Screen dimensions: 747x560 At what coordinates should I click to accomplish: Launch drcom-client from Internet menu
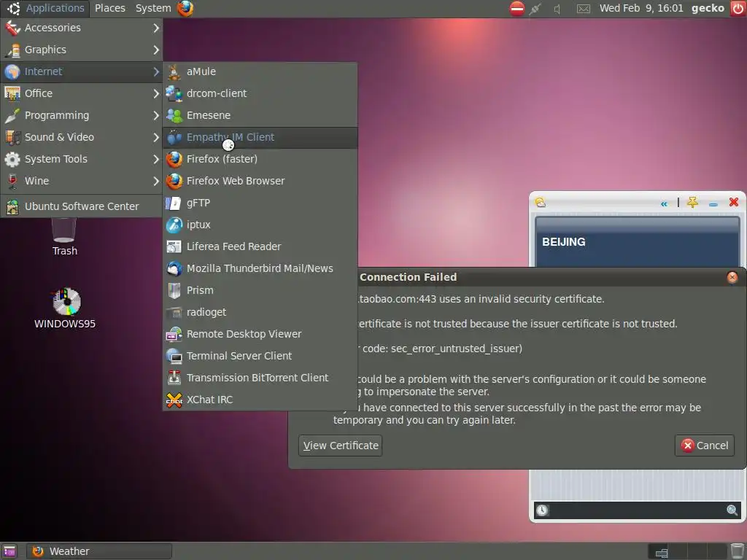pos(260,93)
